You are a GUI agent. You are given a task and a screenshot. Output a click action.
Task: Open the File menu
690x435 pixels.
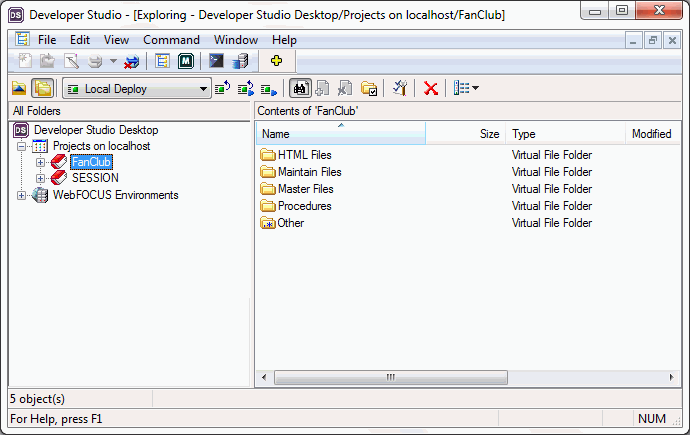pyautogui.click(x=47, y=40)
